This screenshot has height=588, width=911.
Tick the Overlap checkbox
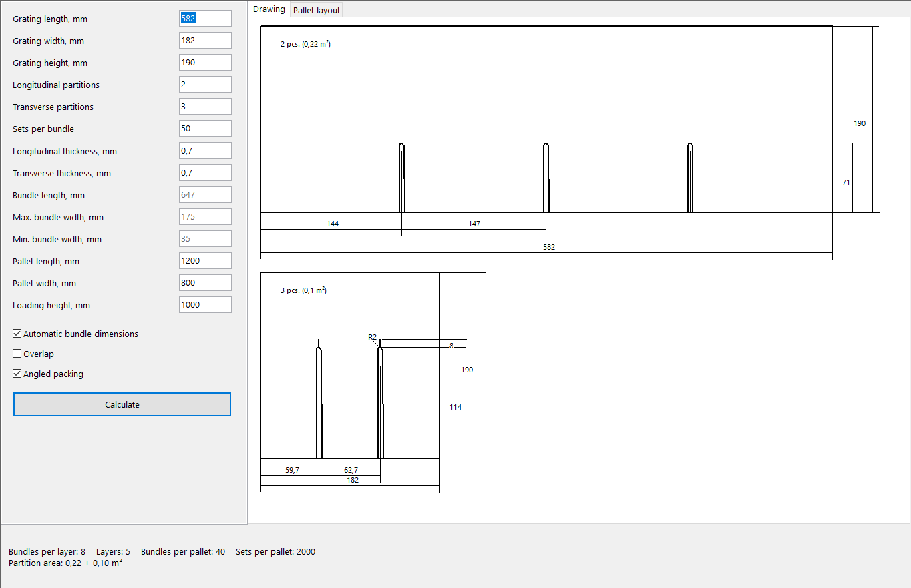(x=17, y=354)
